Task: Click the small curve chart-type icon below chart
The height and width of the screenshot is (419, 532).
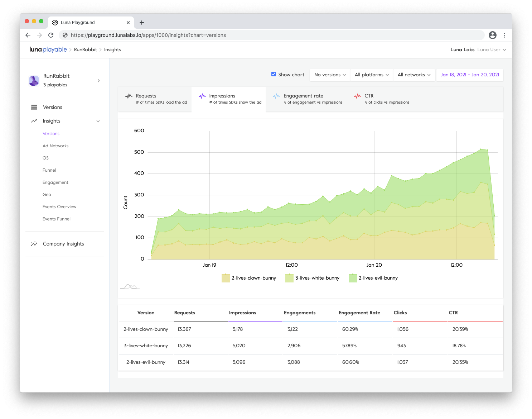Action: (x=130, y=286)
